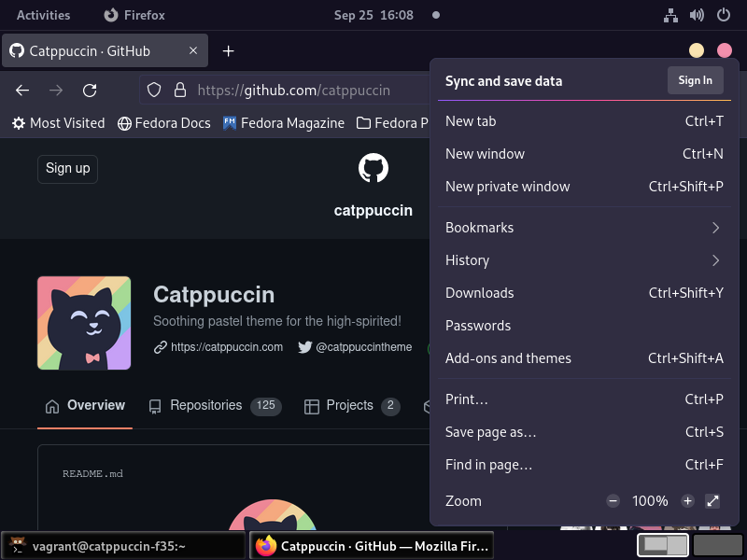The image size is (747, 560).
Task: Open the Fedora Magazine bookmark
Action: click(x=284, y=123)
